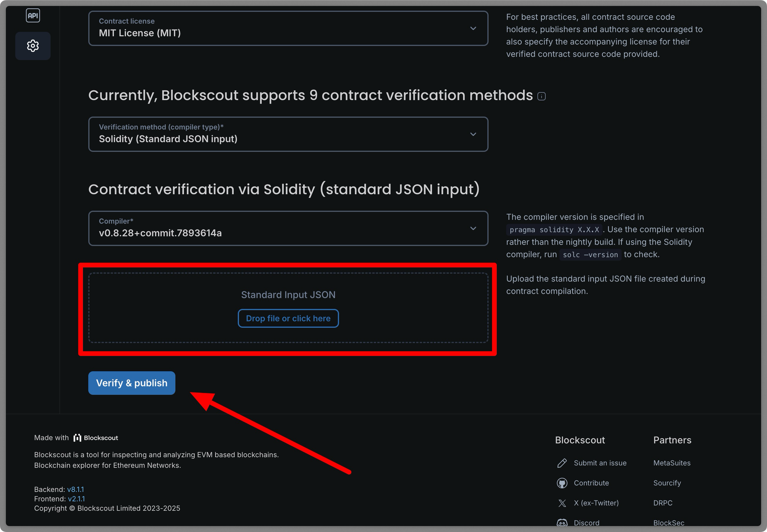Click the Contribute link in the footer
Screen dimensions: 767x532
coord(591,483)
